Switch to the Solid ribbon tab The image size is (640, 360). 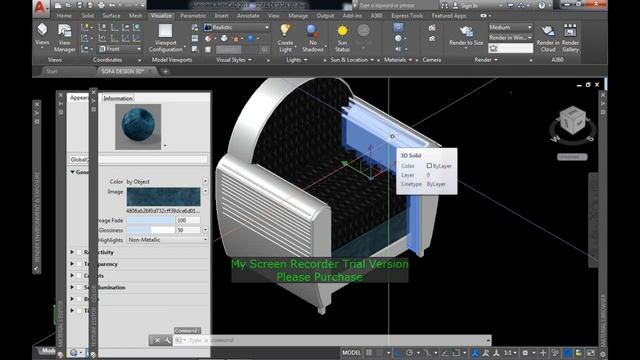coord(88,16)
